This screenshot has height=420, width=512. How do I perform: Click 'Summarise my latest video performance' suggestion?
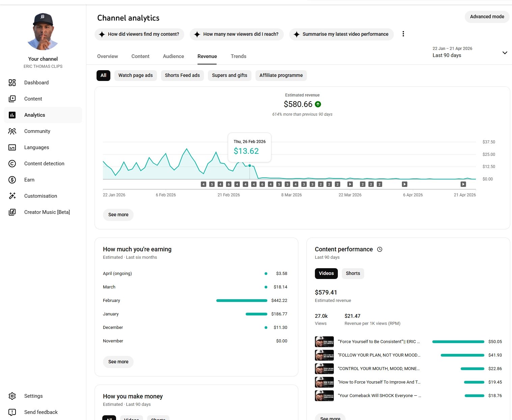tap(341, 34)
